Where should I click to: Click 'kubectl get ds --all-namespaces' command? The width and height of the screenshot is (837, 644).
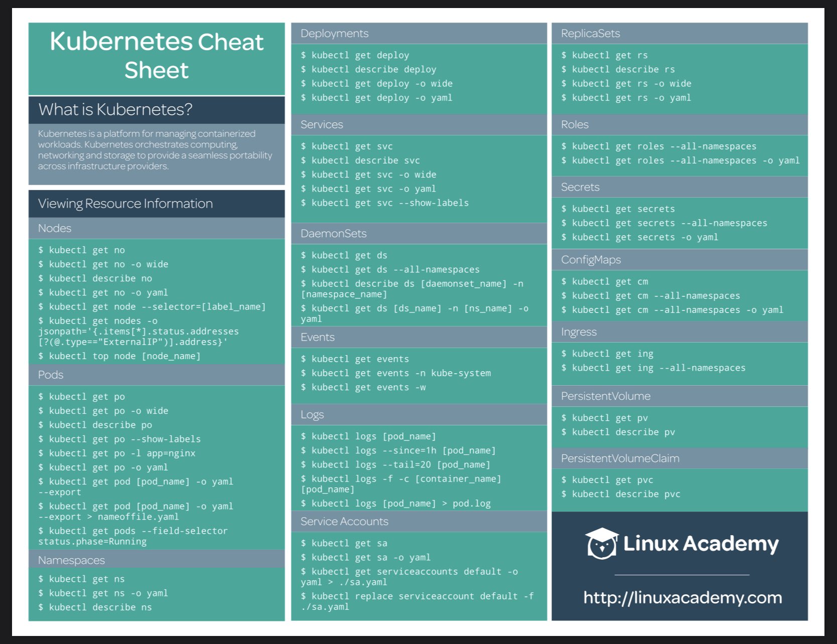[390, 269]
